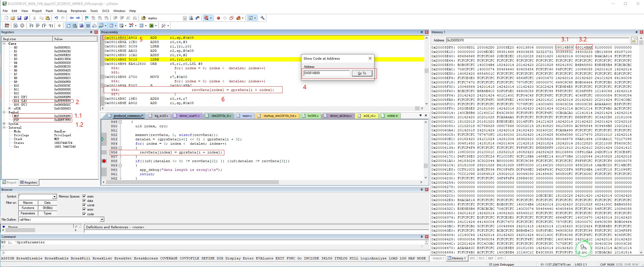Select the Step Into debug icon
The width and height of the screenshot is (644, 267).
(x=31, y=26)
